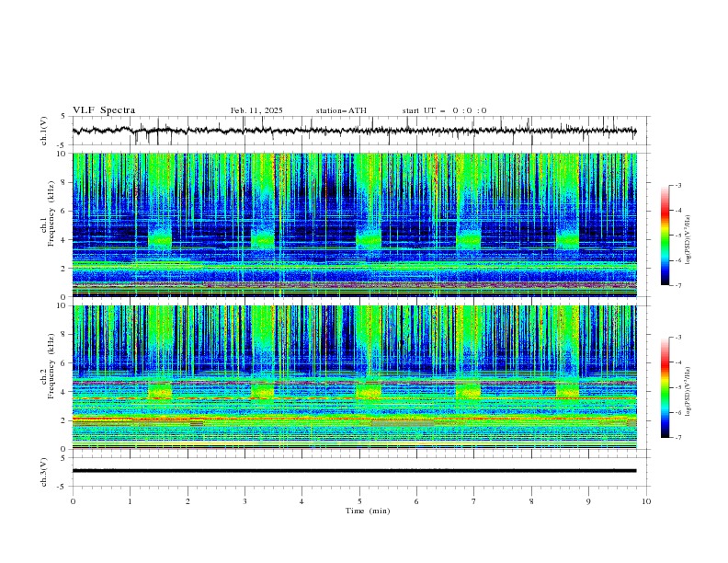The width and height of the screenshot is (728, 563).
Task: Click the "start UT = 0 : 0 : 0" text
Action: (444, 110)
